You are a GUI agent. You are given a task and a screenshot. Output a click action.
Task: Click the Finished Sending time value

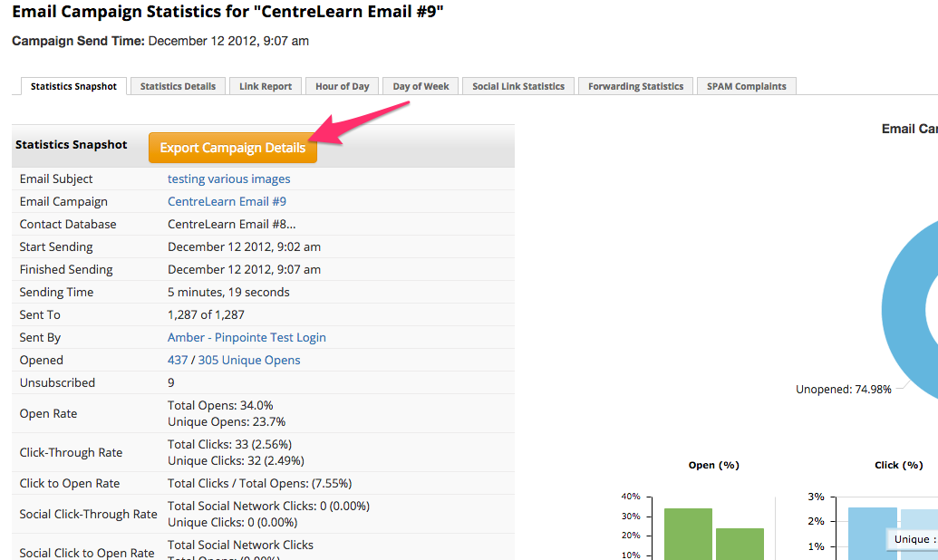click(244, 270)
